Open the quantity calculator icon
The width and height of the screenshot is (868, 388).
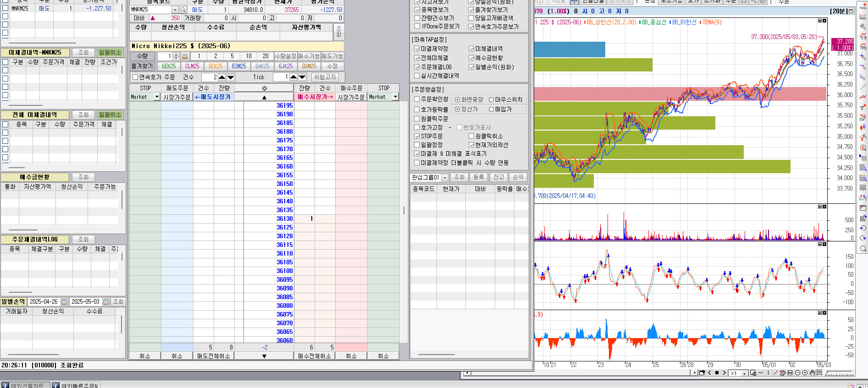click(185, 56)
